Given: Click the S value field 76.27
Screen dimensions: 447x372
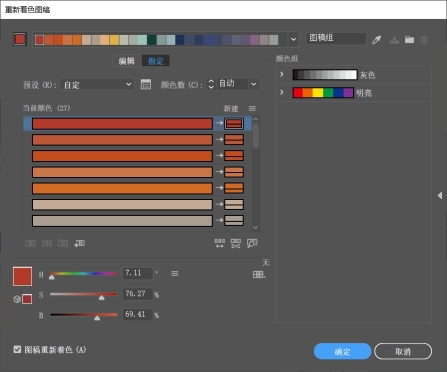Looking at the screenshot, I should tap(138, 294).
